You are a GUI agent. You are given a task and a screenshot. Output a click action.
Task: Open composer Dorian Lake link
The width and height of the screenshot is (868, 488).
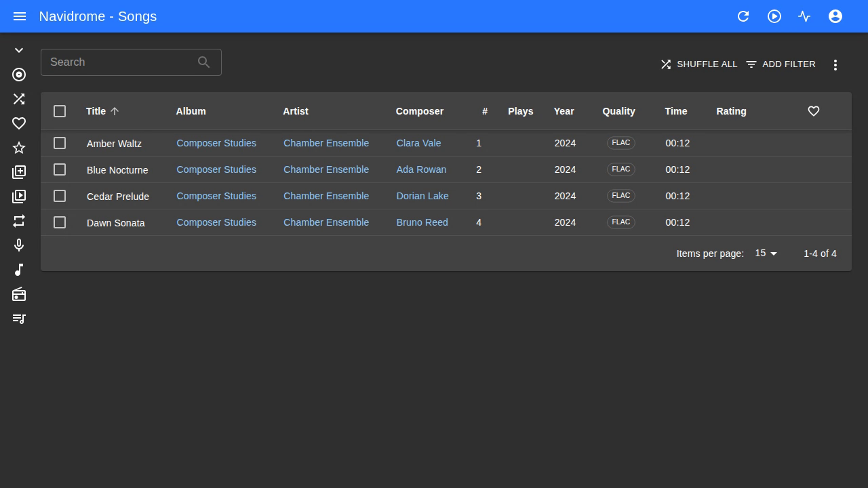point(422,196)
